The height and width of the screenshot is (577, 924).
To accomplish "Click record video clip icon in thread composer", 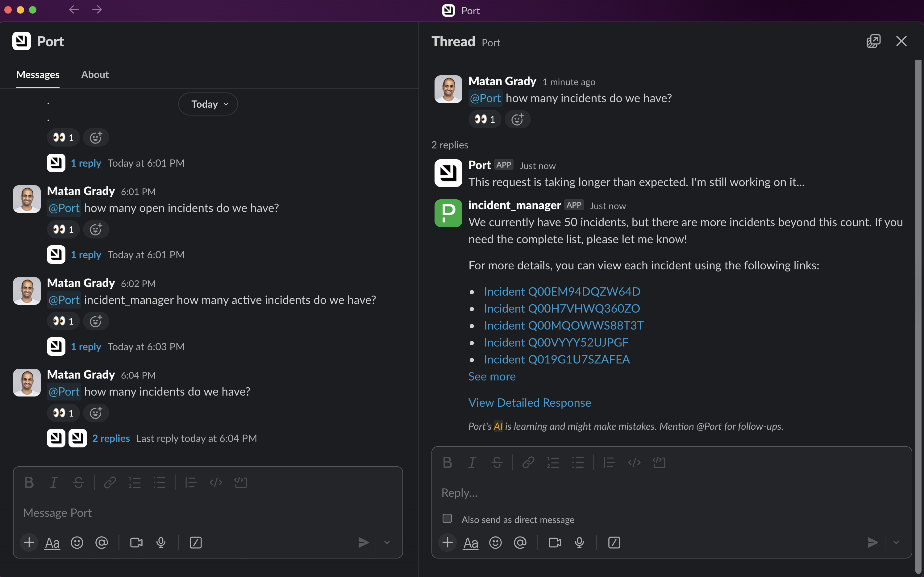I will [555, 542].
